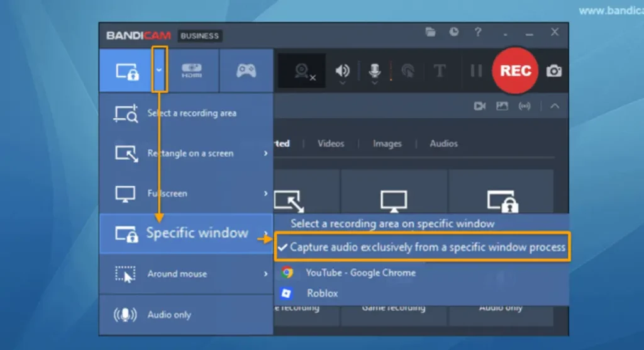The height and width of the screenshot is (350, 644).
Task: Collapse the panel with the up chevron
Action: click(x=555, y=106)
